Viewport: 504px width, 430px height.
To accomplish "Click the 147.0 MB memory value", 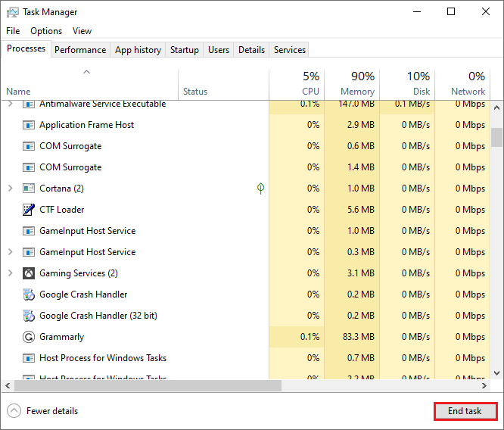I will (356, 104).
